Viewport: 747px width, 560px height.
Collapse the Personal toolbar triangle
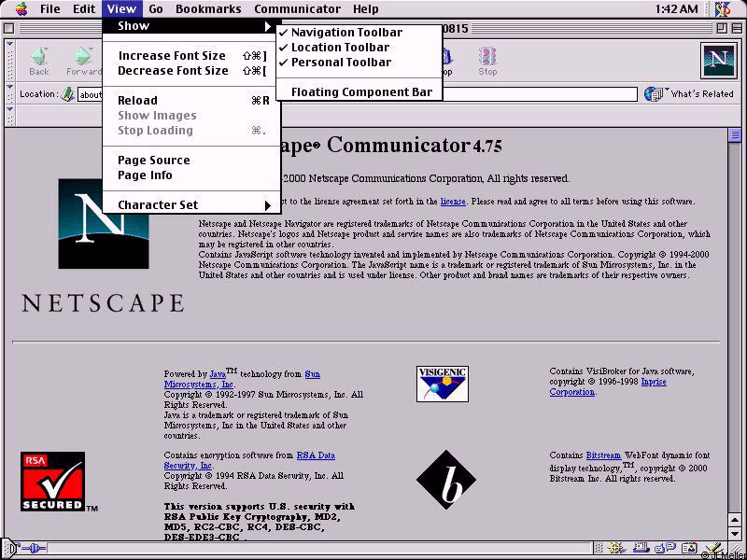[10, 108]
